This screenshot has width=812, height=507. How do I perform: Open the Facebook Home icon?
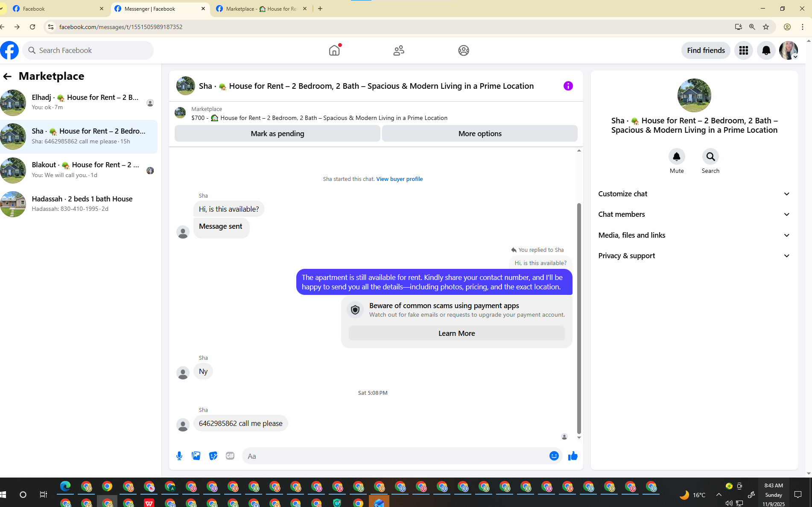point(334,50)
